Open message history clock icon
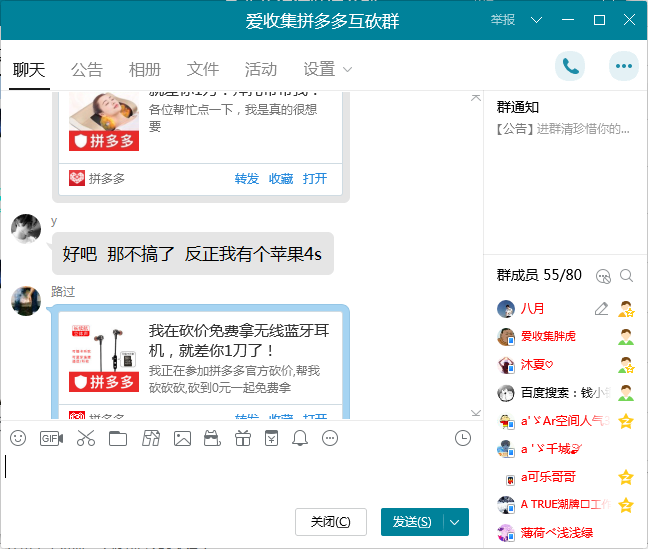The width and height of the screenshot is (648, 549). point(463,438)
